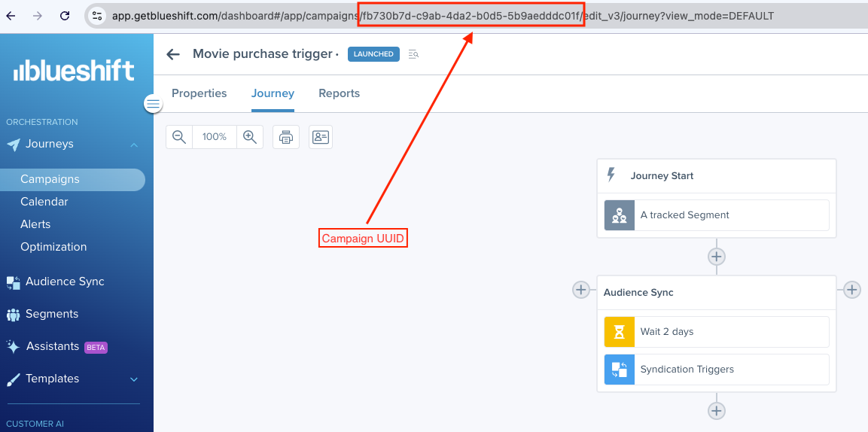
Task: Click the Syndication Triggers sync icon
Action: tap(620, 370)
